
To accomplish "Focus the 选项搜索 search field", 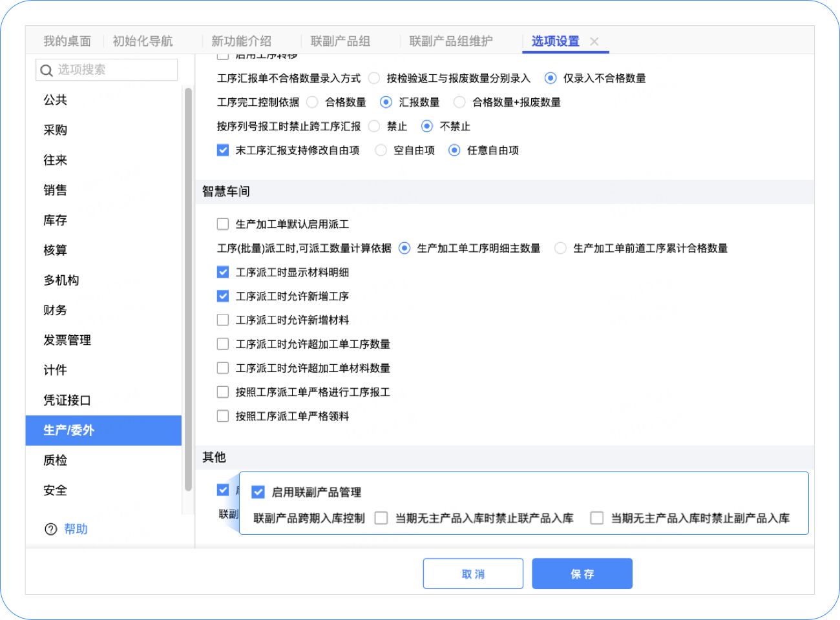I will click(x=107, y=70).
